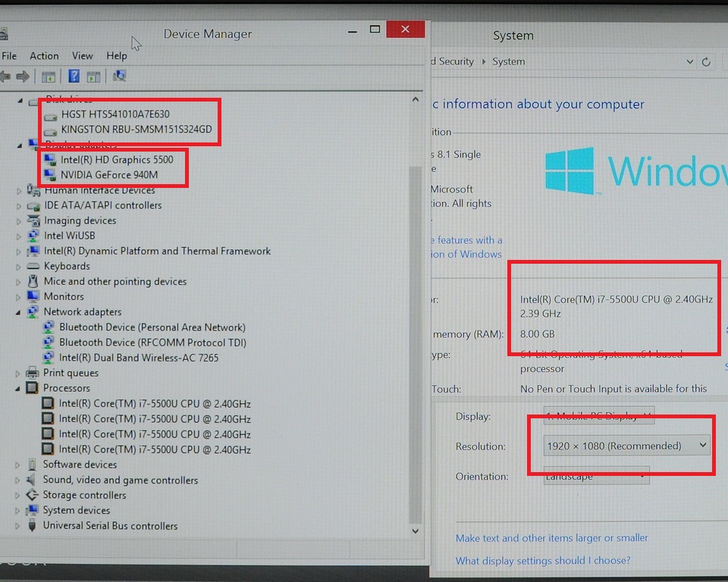728x582 pixels.
Task: Select Intel(R) HD Graphics 5500 adapter
Action: (x=117, y=160)
